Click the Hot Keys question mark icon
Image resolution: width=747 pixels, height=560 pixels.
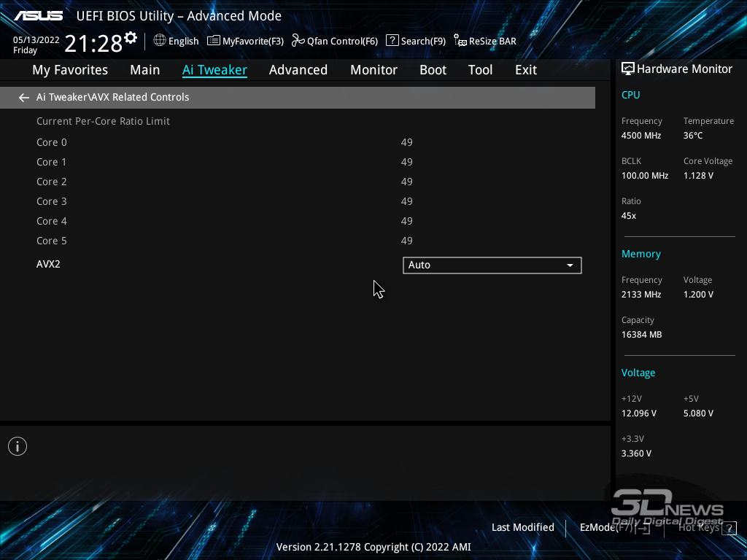(x=729, y=529)
